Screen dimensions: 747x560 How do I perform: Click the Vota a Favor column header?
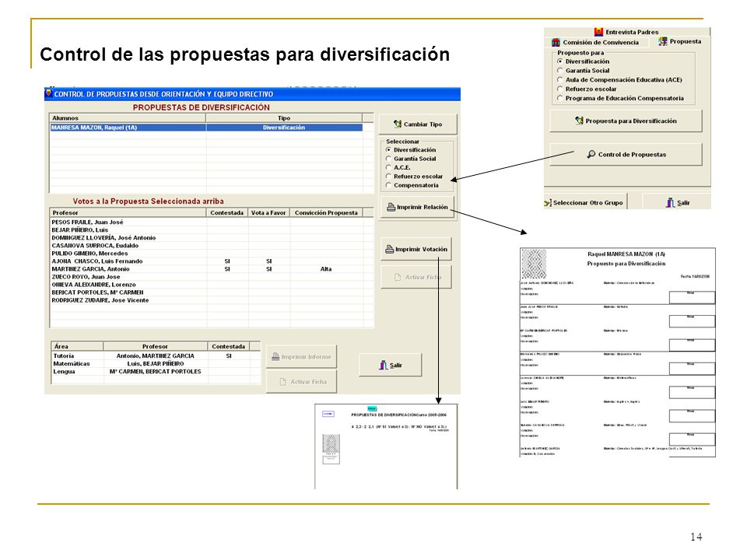tap(269, 212)
